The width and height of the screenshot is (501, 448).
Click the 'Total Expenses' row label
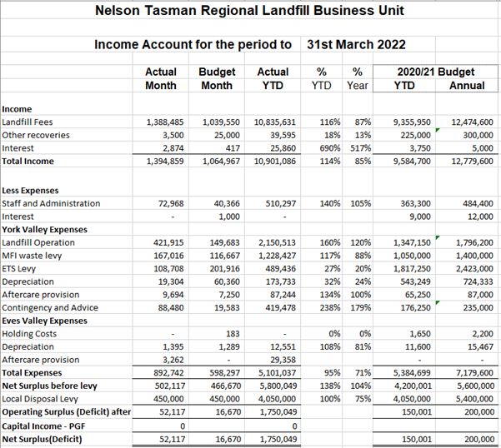[32, 373]
